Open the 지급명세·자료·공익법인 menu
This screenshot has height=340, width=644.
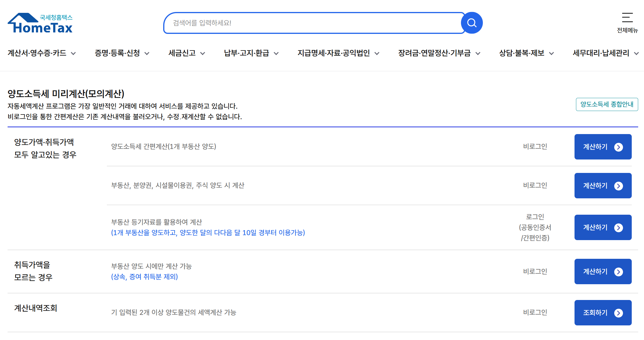[x=333, y=53]
